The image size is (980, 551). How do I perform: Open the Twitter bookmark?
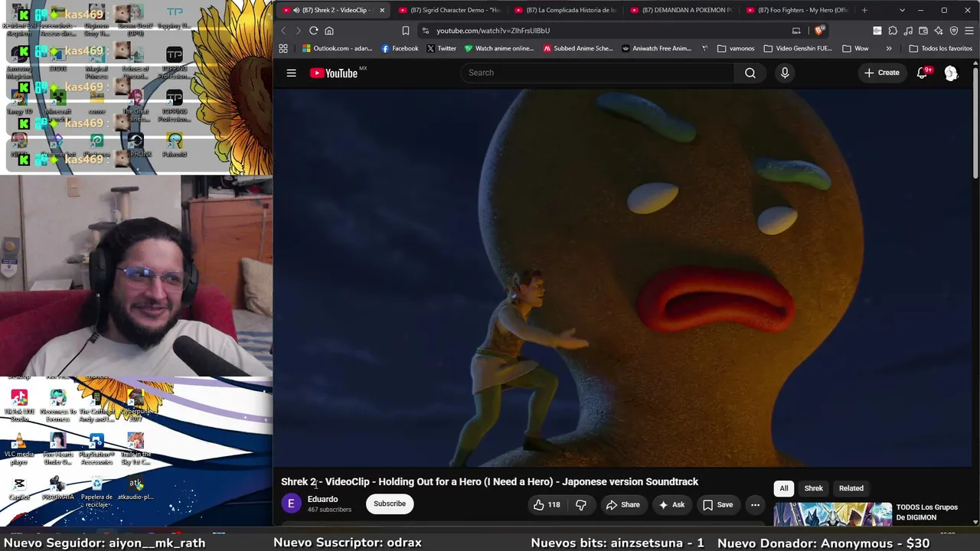tap(441, 48)
